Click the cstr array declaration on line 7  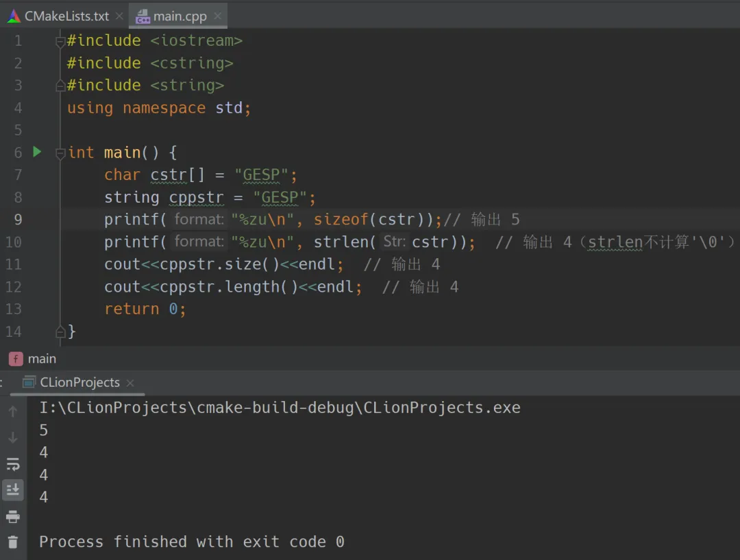[169, 175]
